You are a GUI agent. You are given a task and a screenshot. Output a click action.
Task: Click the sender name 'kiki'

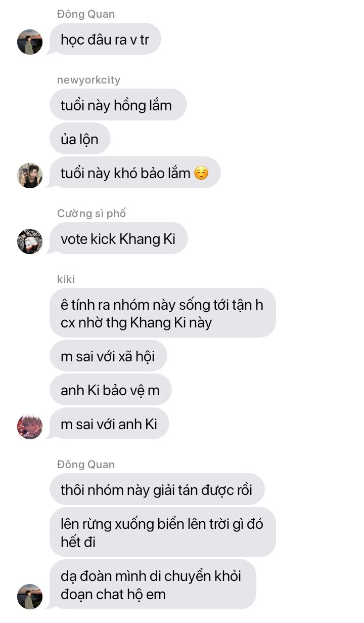click(x=66, y=279)
